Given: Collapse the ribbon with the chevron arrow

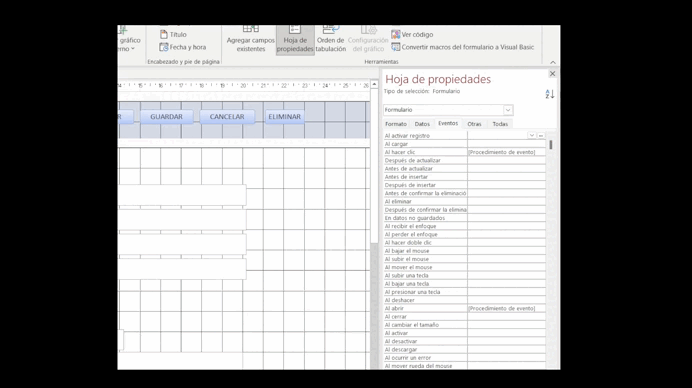Looking at the screenshot, I should pos(553,63).
